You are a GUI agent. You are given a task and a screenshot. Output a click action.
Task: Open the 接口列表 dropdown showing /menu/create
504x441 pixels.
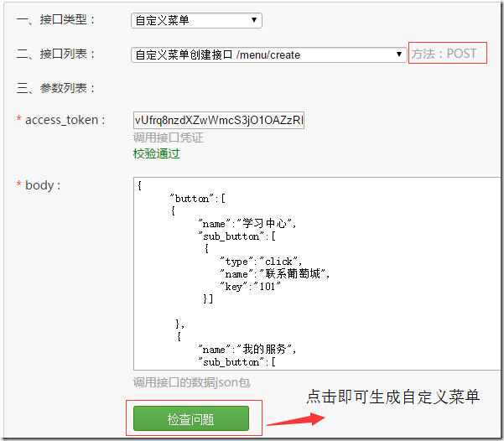[x=268, y=54]
